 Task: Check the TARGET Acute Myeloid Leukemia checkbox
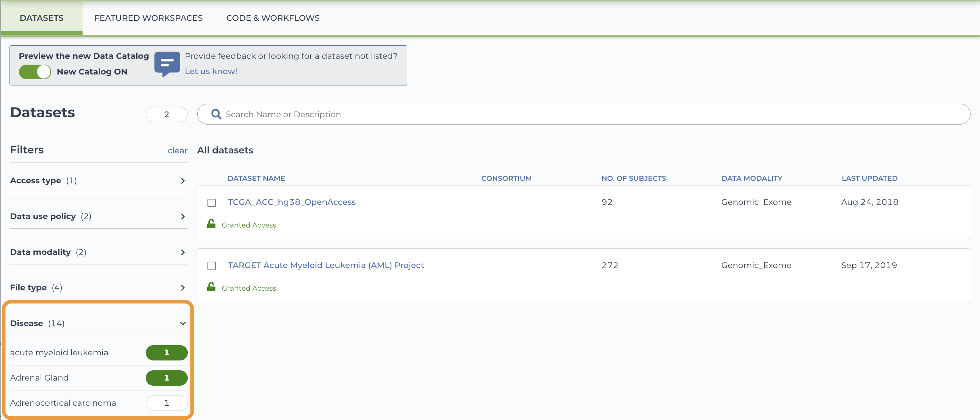[x=212, y=266]
